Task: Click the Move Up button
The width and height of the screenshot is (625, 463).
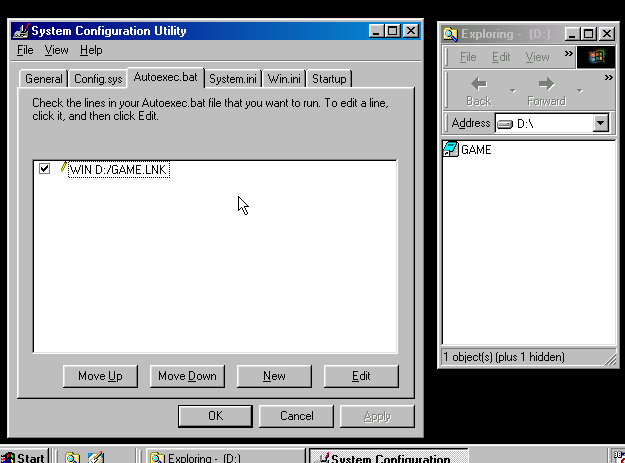Action: click(100, 376)
